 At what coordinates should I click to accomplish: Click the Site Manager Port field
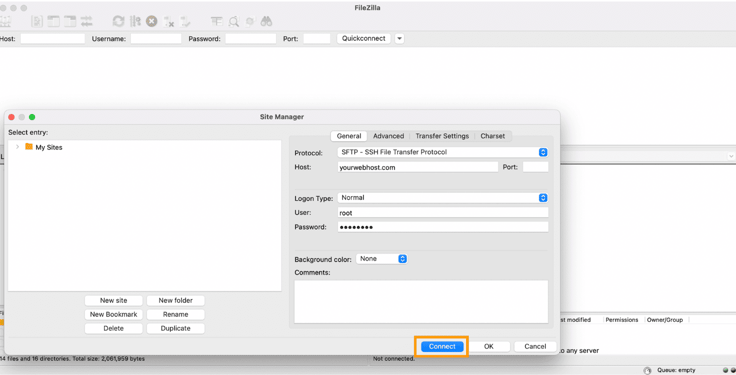536,167
